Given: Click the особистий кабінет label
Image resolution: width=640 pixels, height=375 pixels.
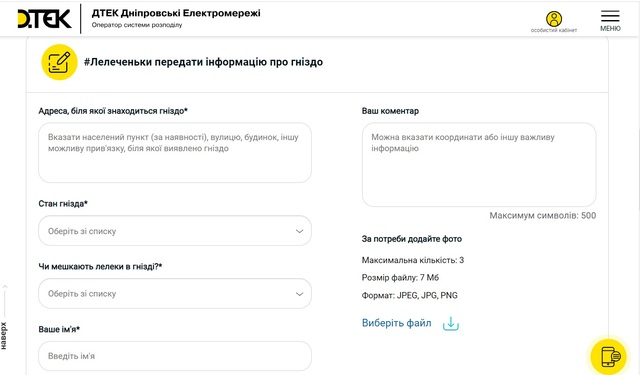Looking at the screenshot, I should coord(554,30).
